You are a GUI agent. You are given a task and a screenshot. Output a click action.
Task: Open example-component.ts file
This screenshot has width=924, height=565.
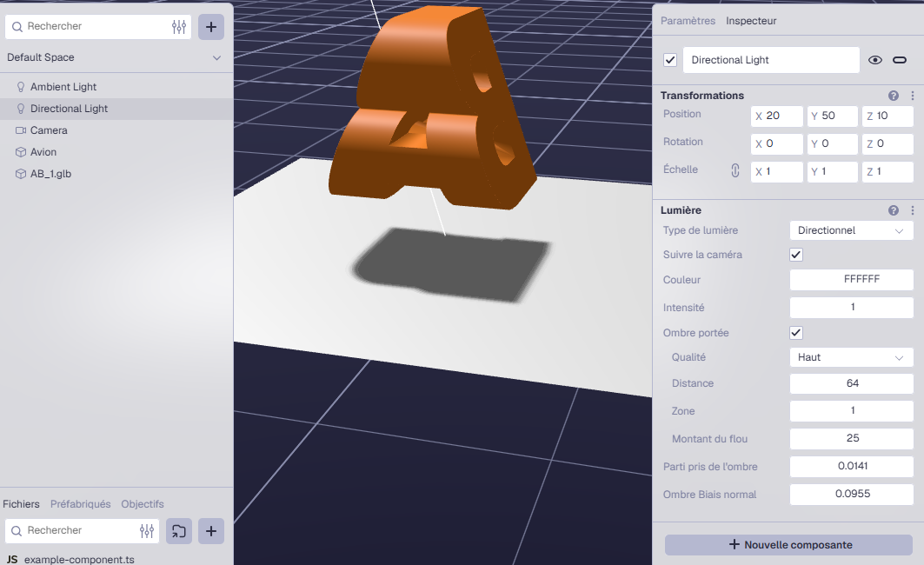[79, 559]
